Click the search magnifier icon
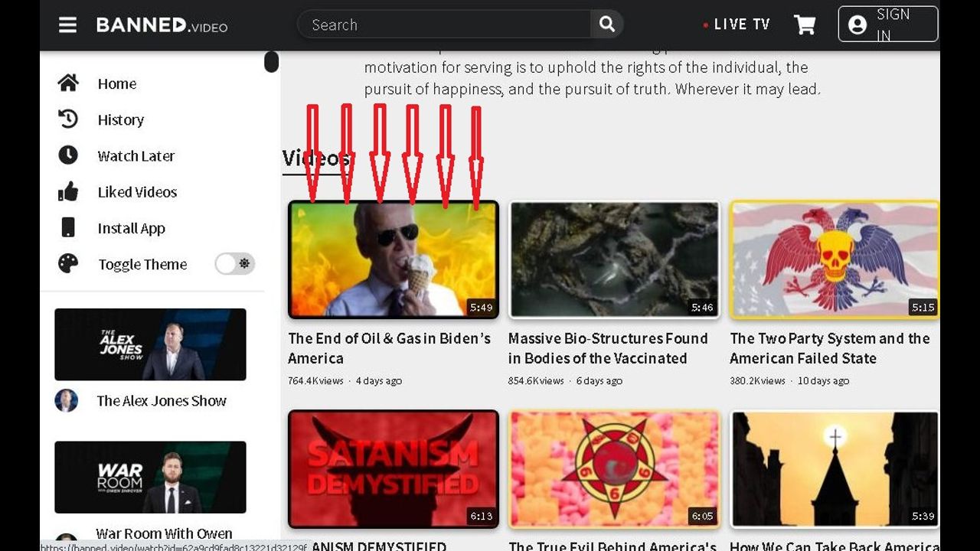This screenshot has width=980, height=551. pyautogui.click(x=606, y=24)
